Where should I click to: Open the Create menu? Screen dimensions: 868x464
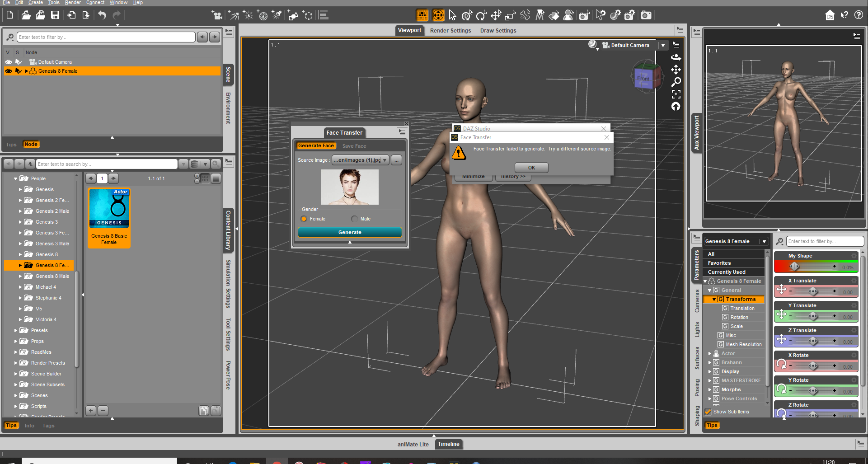click(35, 3)
